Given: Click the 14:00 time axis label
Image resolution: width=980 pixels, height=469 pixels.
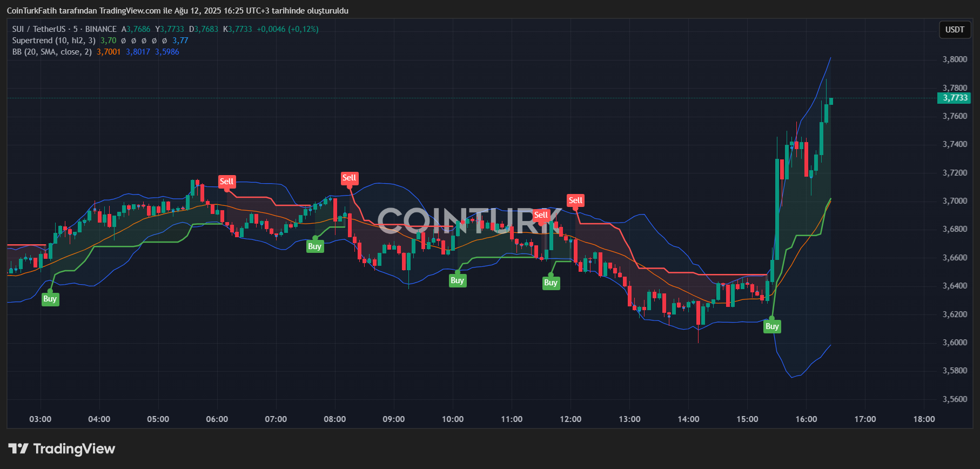Looking at the screenshot, I should (688, 419).
